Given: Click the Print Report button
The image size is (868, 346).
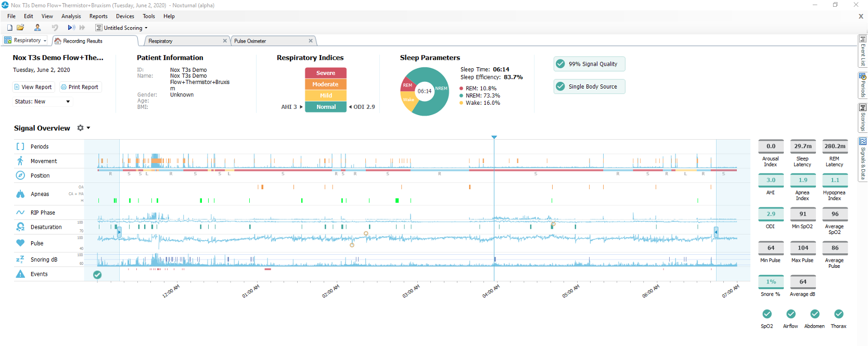Looking at the screenshot, I should tap(80, 87).
